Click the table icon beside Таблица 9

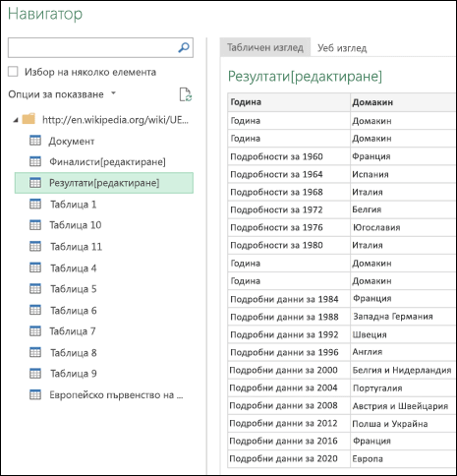tap(35, 374)
